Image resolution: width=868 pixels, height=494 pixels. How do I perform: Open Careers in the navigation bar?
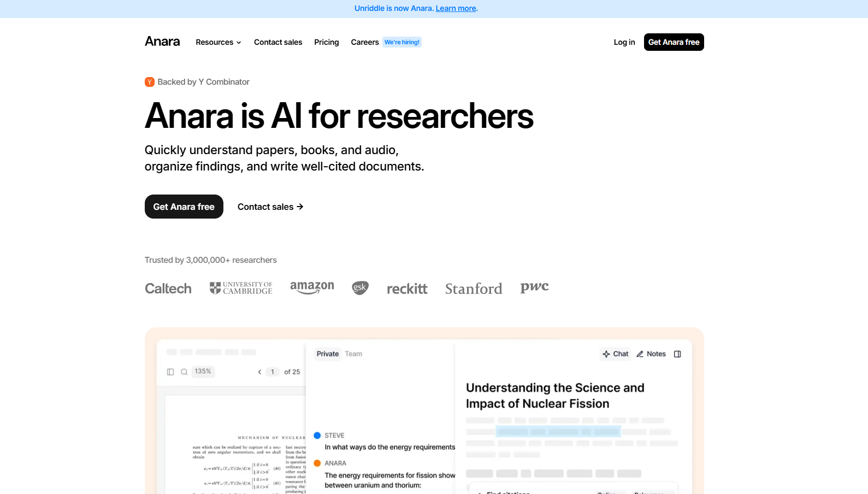coord(364,42)
